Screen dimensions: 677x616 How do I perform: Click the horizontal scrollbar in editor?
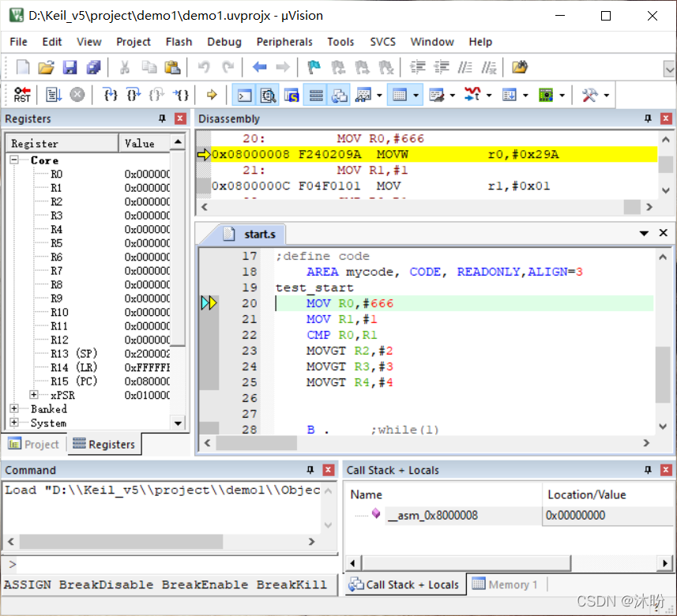(x=426, y=443)
